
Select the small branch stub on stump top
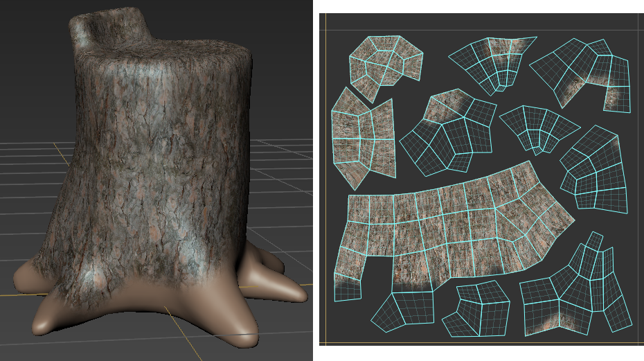point(104,28)
